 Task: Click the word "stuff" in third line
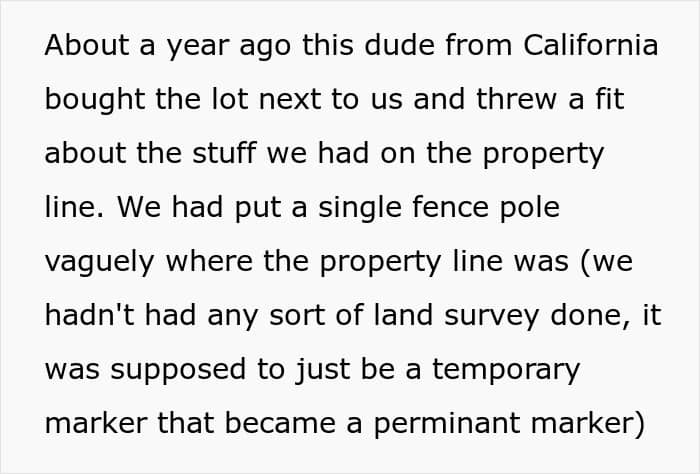[x=225, y=153]
